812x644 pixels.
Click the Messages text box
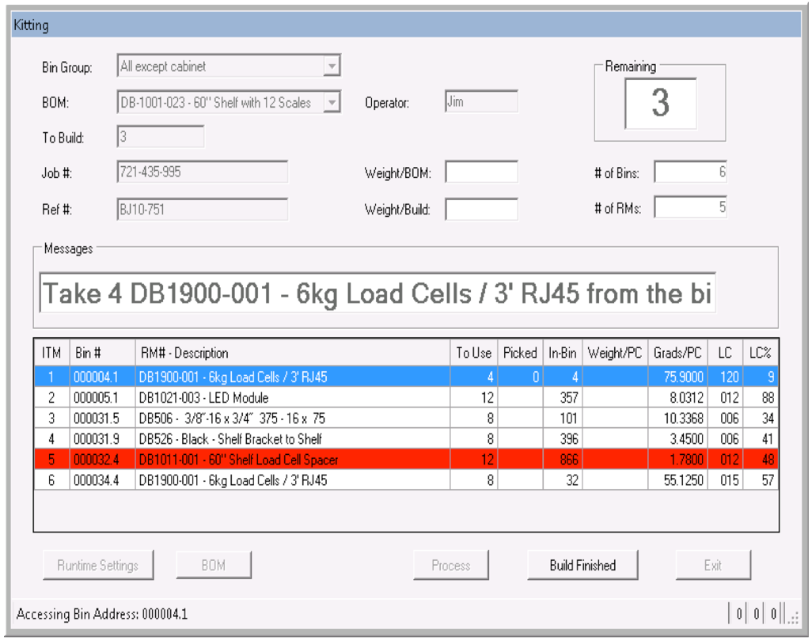[378, 293]
